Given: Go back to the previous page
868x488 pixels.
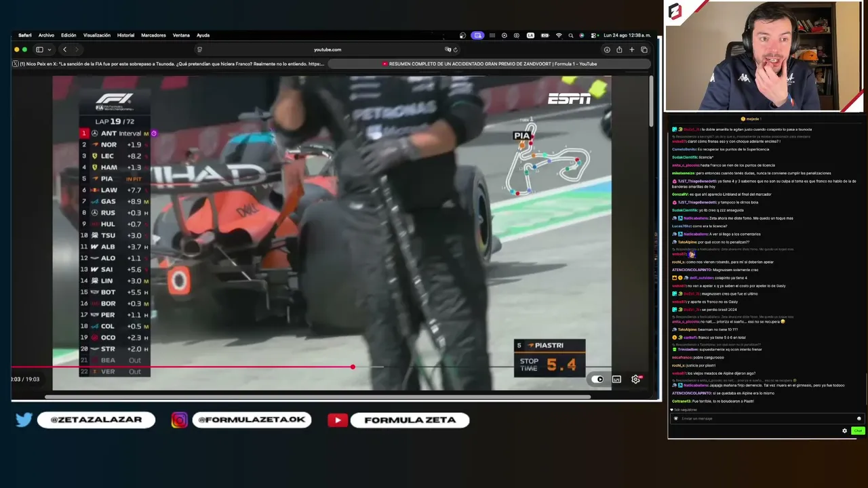Looking at the screenshot, I should click(64, 49).
